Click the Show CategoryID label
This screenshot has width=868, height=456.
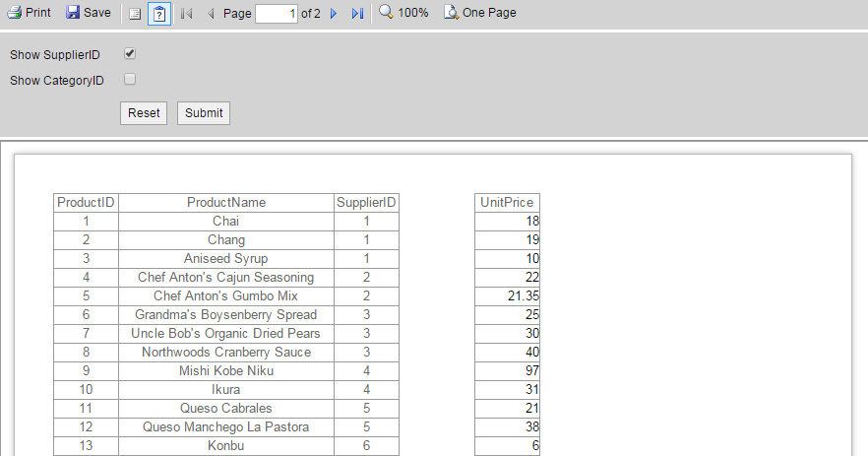tap(56, 81)
